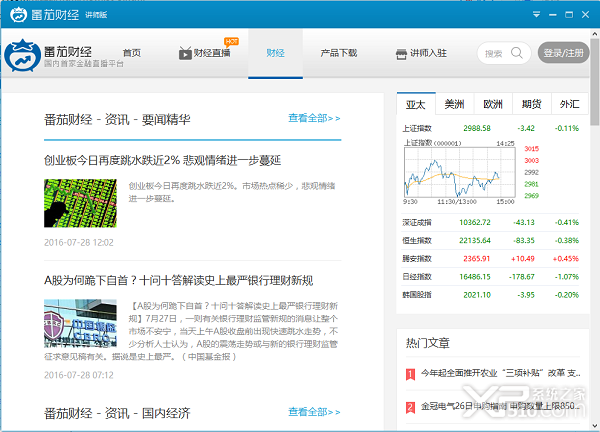600x432 pixels.
Task: Click the red number 1 bookmark badge
Action: [410, 374]
